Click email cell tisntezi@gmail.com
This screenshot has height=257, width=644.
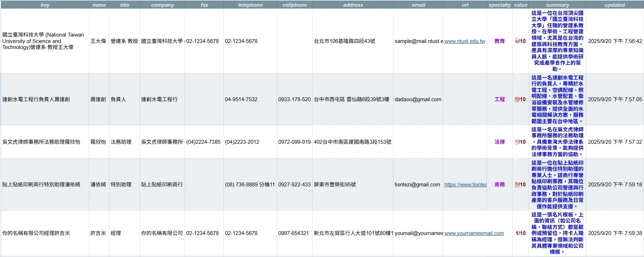[x=418, y=185]
